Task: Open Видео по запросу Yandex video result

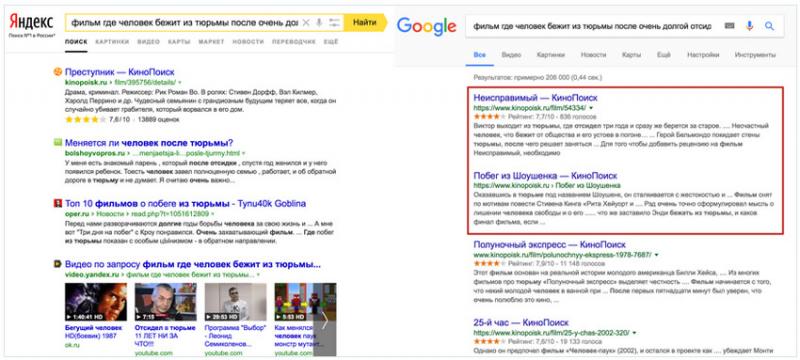Action: point(193,265)
